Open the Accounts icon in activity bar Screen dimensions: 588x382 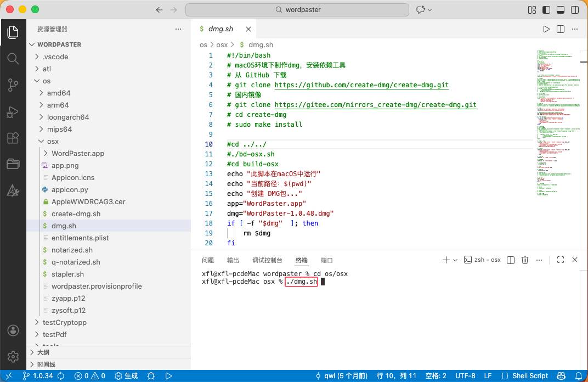point(13,330)
